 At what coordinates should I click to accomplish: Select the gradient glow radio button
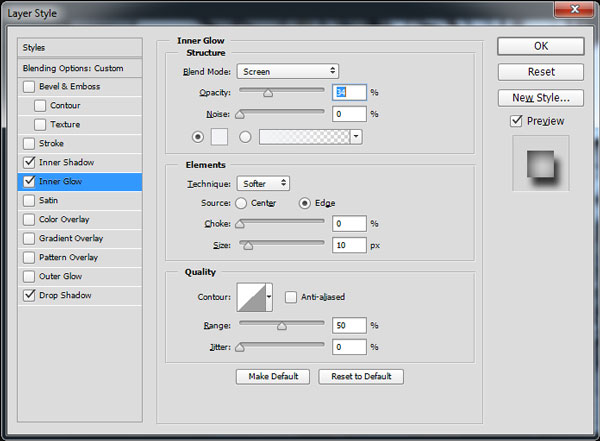pos(245,137)
